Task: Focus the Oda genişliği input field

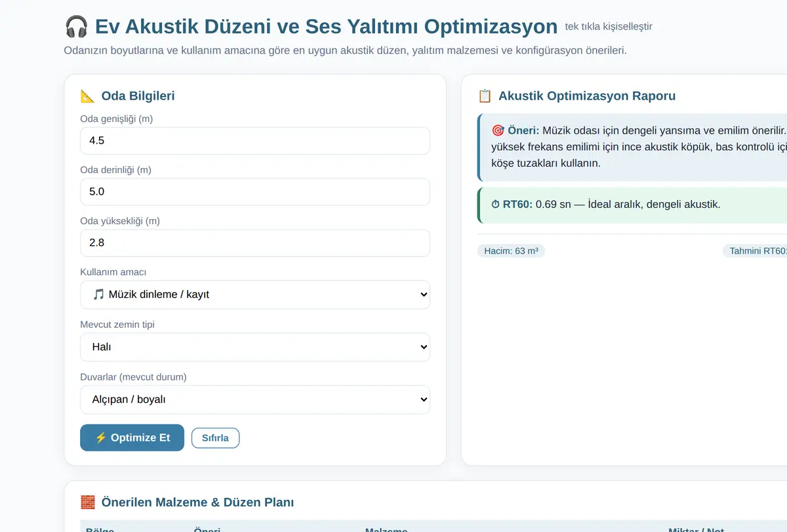Action: pos(255,141)
